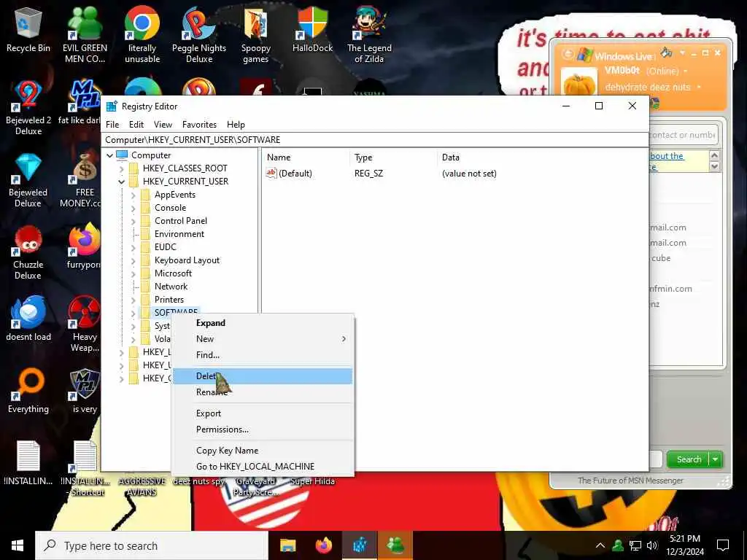Click the Name column header
Viewport: 747px width, 560px height.
point(306,157)
